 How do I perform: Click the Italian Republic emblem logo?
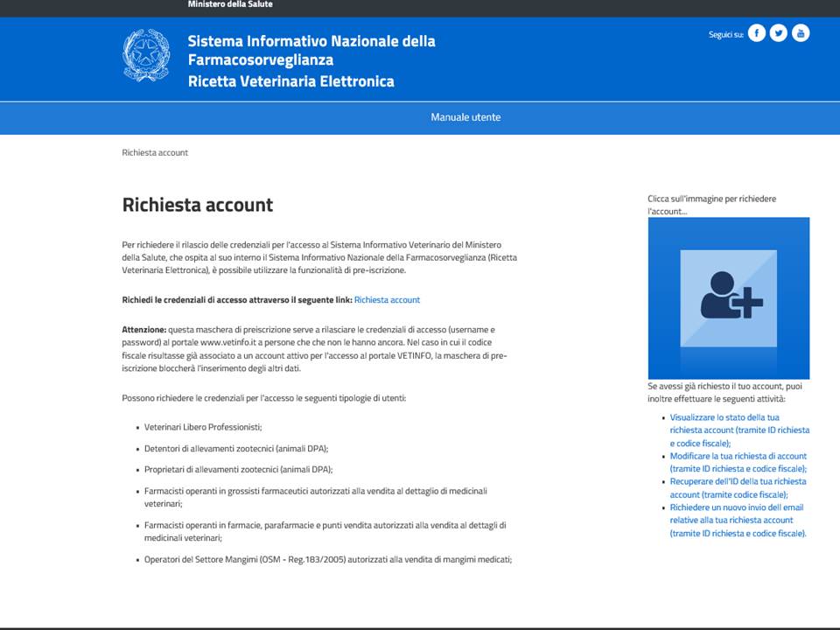click(x=146, y=55)
